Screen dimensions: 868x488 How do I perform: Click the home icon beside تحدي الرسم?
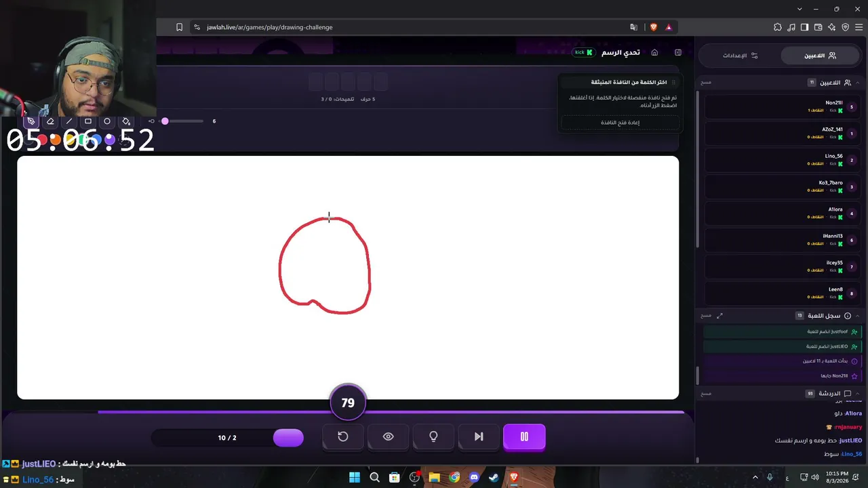pyautogui.click(x=654, y=52)
